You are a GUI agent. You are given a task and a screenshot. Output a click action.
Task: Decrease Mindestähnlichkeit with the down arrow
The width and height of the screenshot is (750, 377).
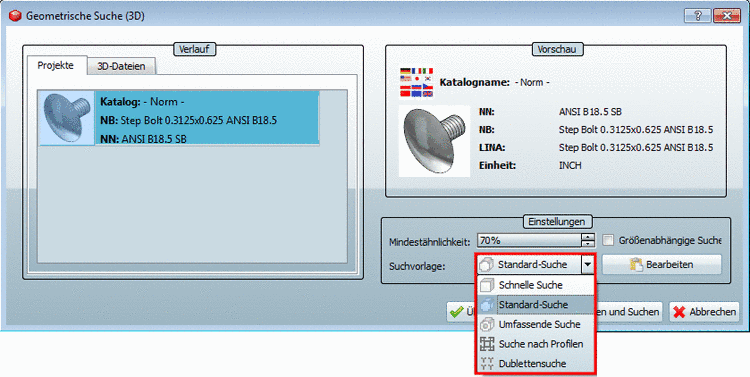tap(588, 244)
